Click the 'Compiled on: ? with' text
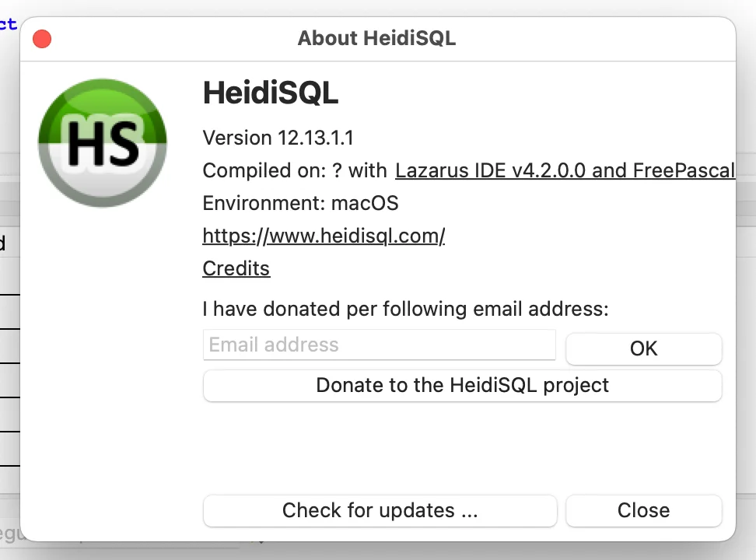 point(295,171)
